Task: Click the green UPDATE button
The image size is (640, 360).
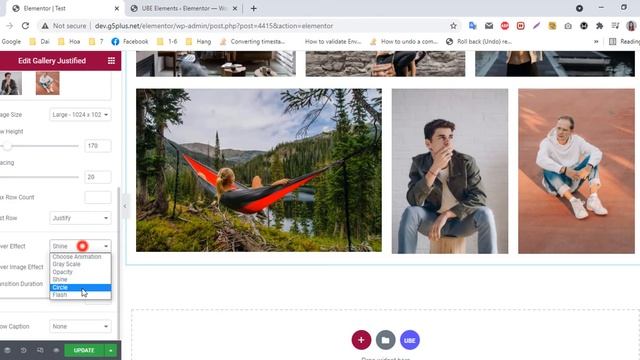Action: click(84, 350)
